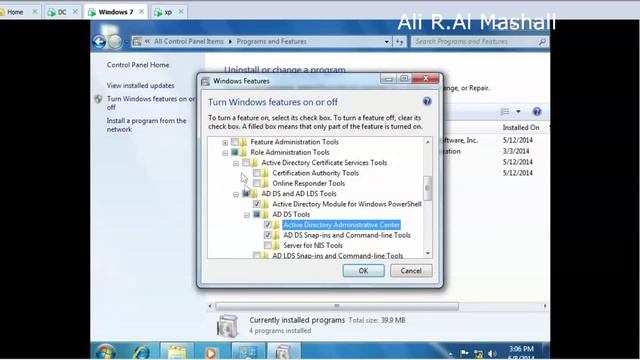Image resolution: width=640 pixels, height=360 pixels.
Task: Open the file explorer taskbar icon
Action: pos(176,352)
